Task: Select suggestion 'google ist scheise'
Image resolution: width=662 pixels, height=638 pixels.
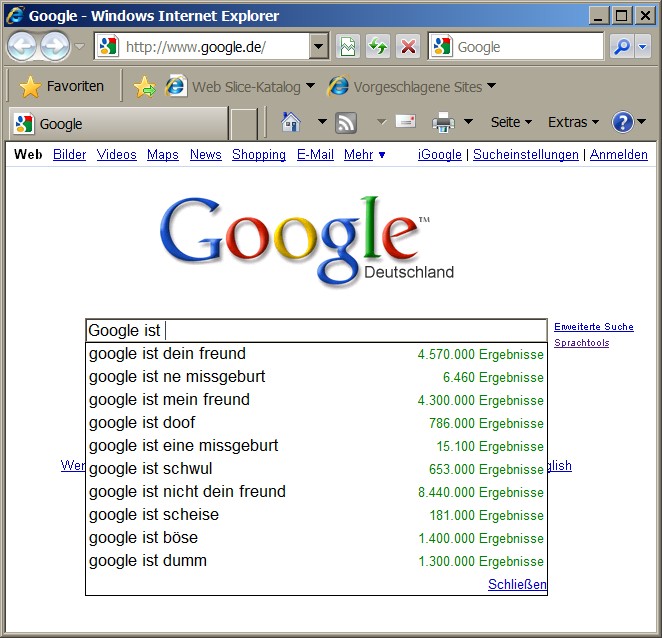Action: [x=316, y=515]
